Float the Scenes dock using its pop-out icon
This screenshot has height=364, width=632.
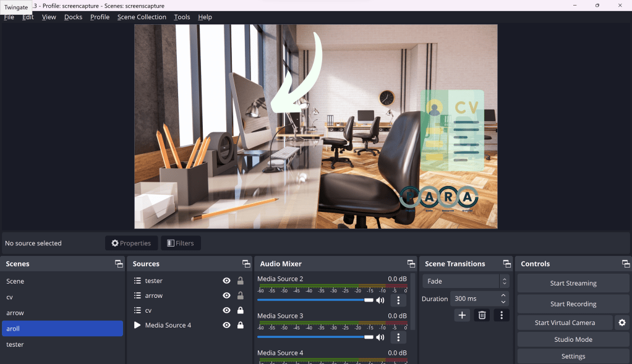(x=119, y=264)
